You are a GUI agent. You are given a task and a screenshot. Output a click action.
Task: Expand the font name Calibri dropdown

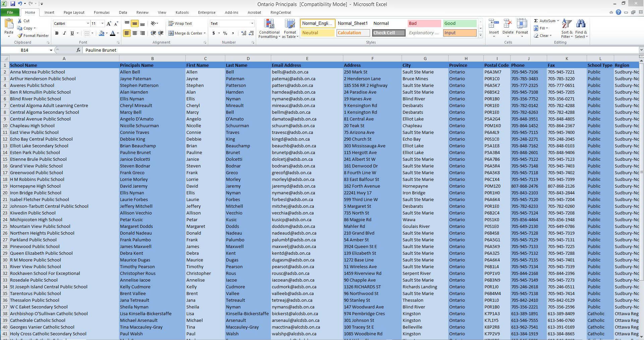[88, 23]
